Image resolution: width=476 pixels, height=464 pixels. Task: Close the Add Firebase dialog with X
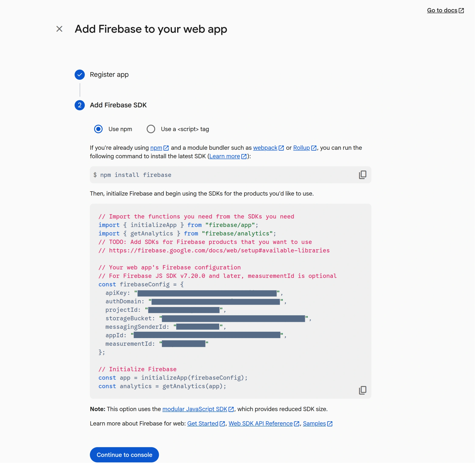pyautogui.click(x=59, y=29)
